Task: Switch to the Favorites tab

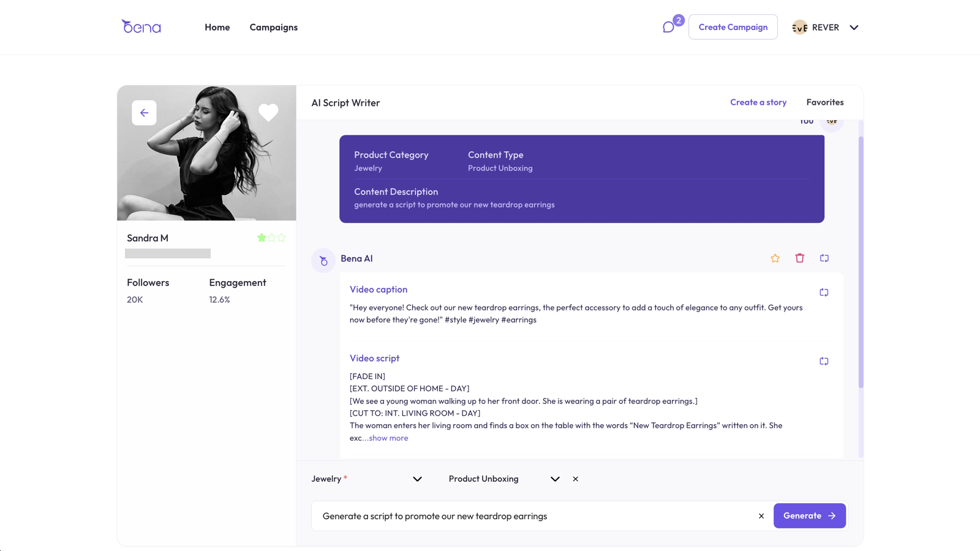Action: coord(825,102)
